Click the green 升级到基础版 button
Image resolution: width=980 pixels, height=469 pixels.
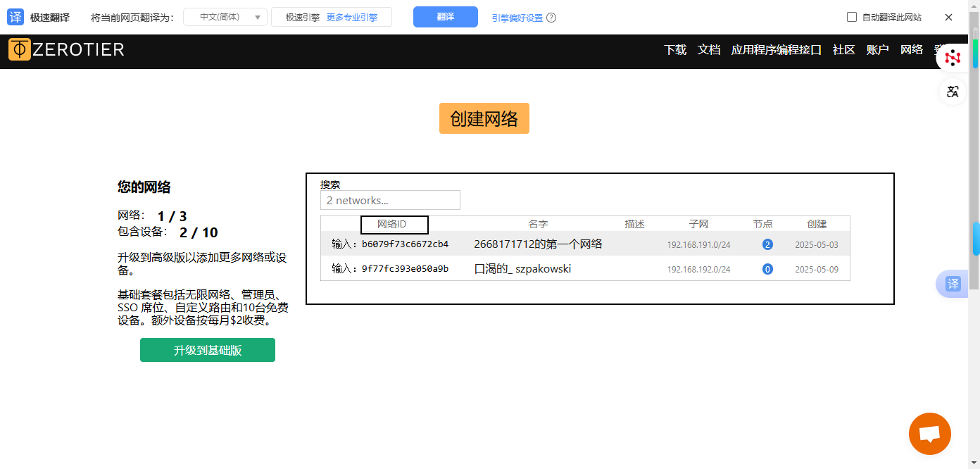[x=208, y=350]
